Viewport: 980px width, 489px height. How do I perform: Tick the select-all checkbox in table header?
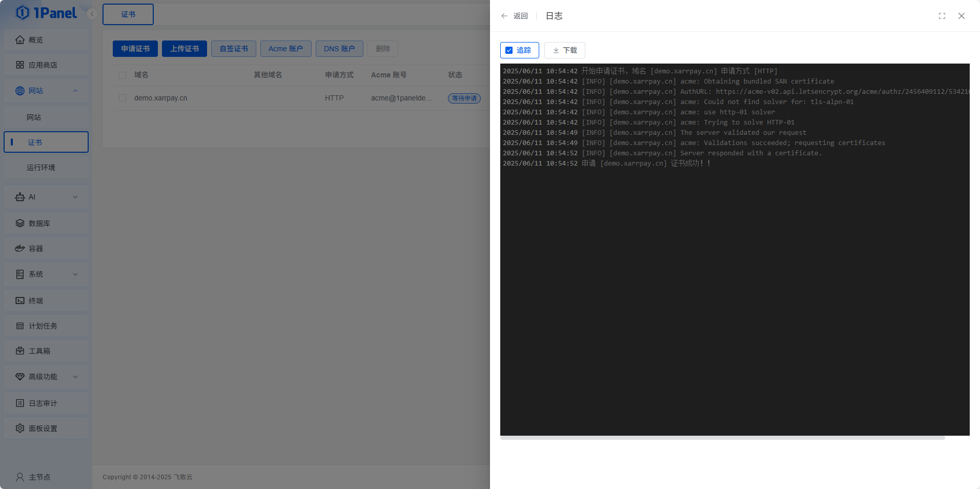[x=122, y=75]
